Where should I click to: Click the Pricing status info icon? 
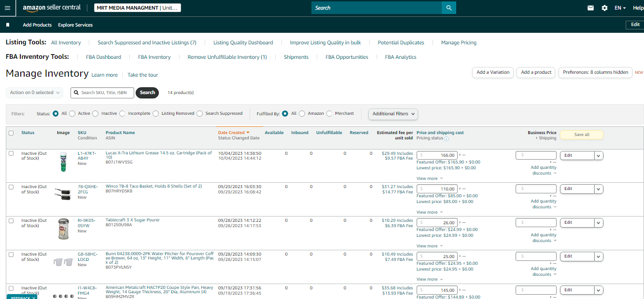(446, 139)
